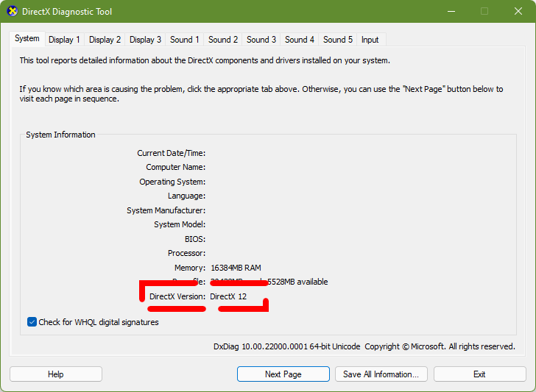
Task: Close the DirectX Diagnostic Tool window
Action: 518,11
